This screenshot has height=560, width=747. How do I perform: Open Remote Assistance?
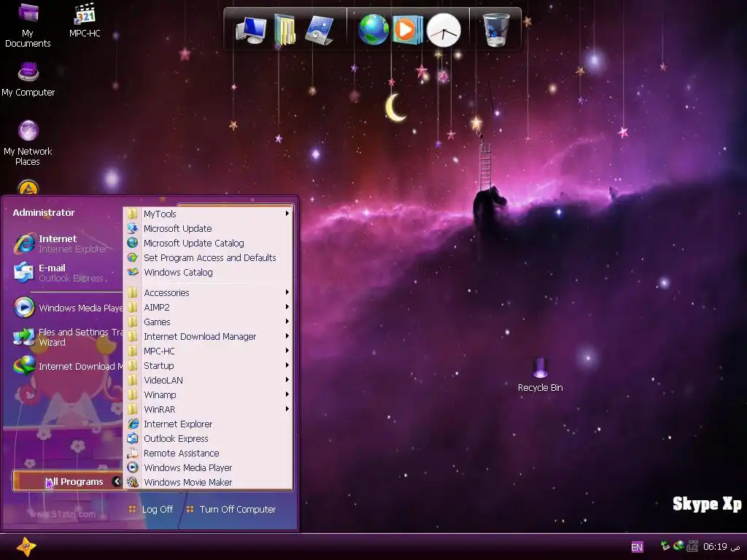click(208, 453)
